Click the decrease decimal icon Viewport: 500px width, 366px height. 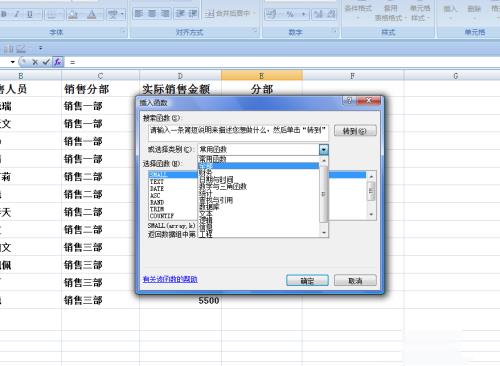coord(331,14)
